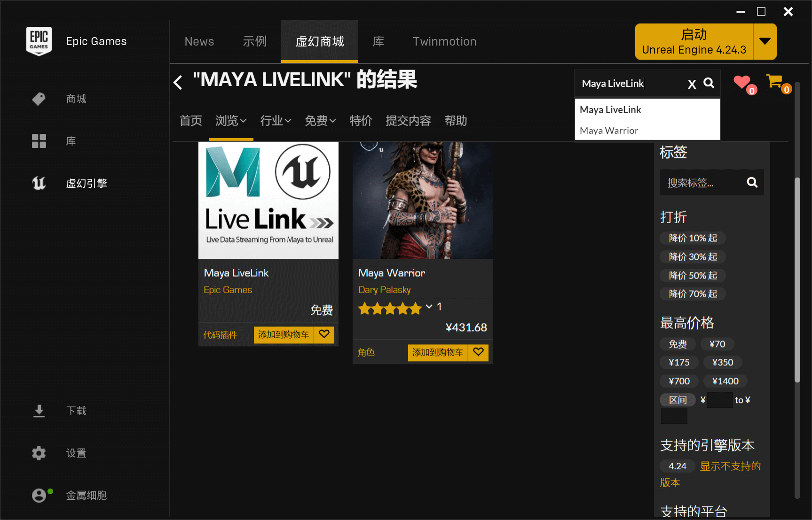The height and width of the screenshot is (520, 812).
Task: Click the tag search magnifier icon
Action: [x=752, y=182]
